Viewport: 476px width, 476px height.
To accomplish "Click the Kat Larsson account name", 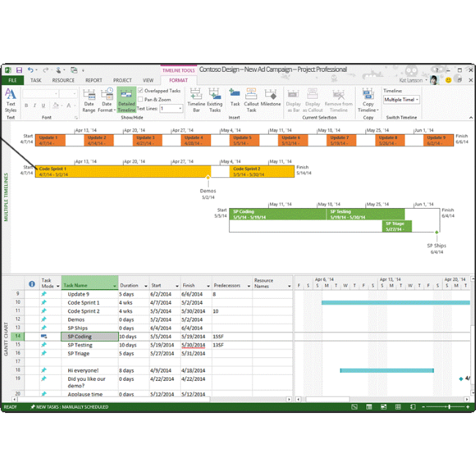I will click(411, 80).
